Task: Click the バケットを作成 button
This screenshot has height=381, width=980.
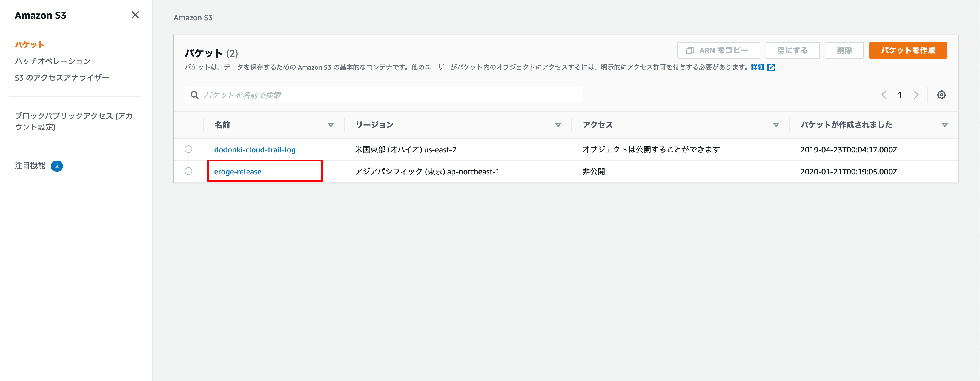Action: click(x=908, y=51)
